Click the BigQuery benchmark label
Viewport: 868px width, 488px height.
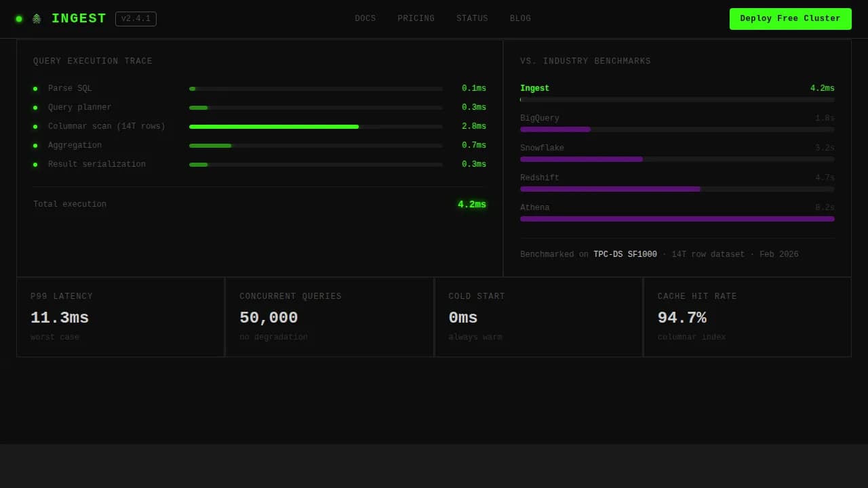[540, 119]
